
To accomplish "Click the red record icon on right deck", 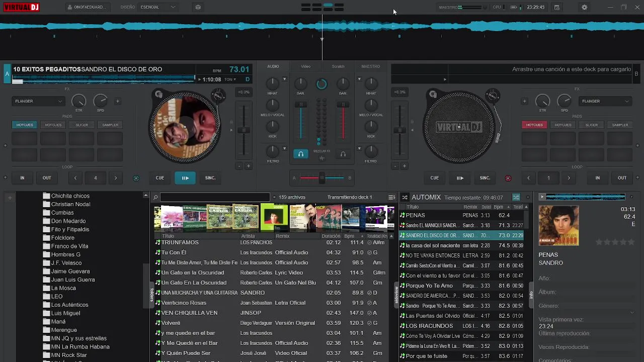I will (x=508, y=178).
